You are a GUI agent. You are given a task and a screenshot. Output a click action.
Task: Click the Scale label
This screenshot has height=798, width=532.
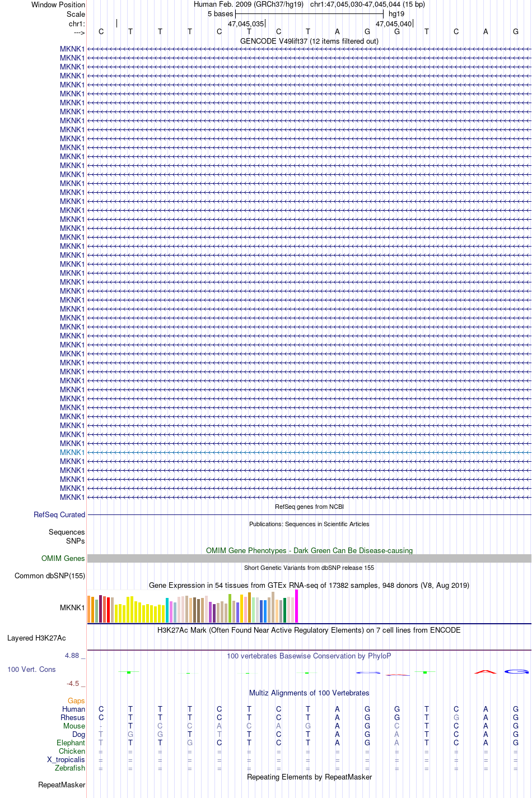click(76, 14)
